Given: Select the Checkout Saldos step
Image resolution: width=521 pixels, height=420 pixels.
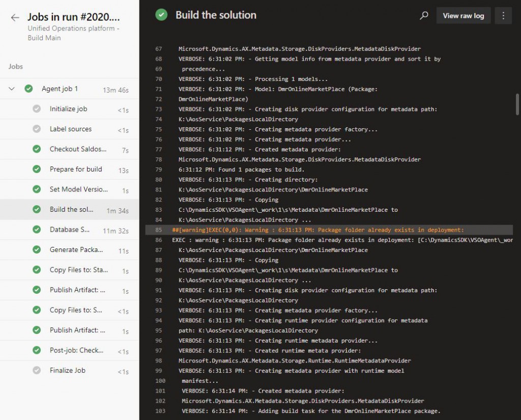Looking at the screenshot, I should click(78, 149).
